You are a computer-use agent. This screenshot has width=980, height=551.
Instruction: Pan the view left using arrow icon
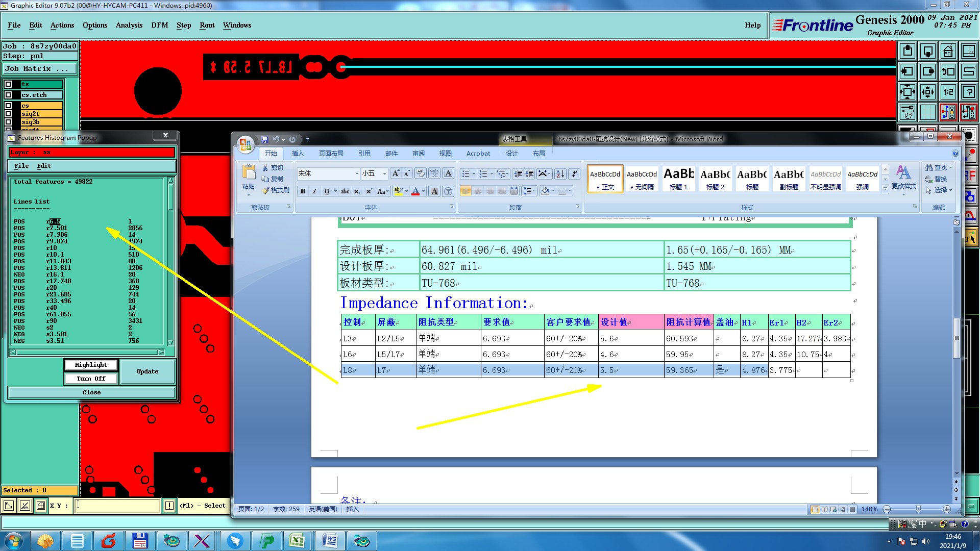(907, 71)
